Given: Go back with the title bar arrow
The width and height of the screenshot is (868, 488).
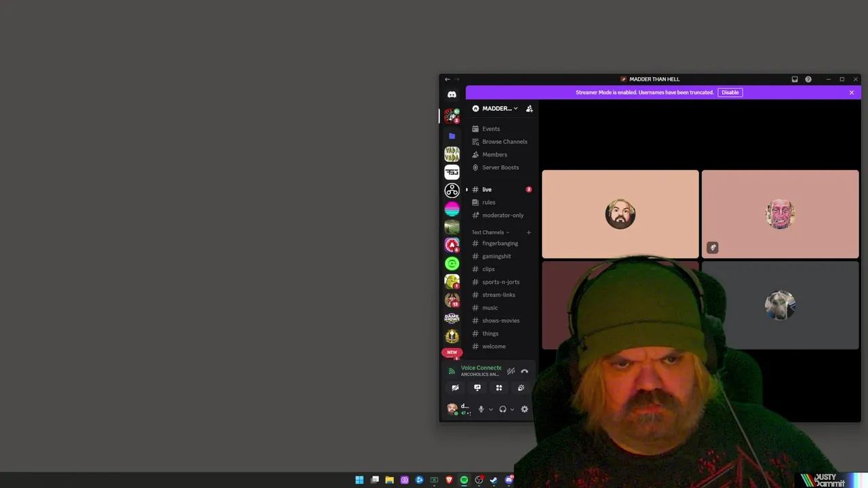Looking at the screenshot, I should click(447, 79).
